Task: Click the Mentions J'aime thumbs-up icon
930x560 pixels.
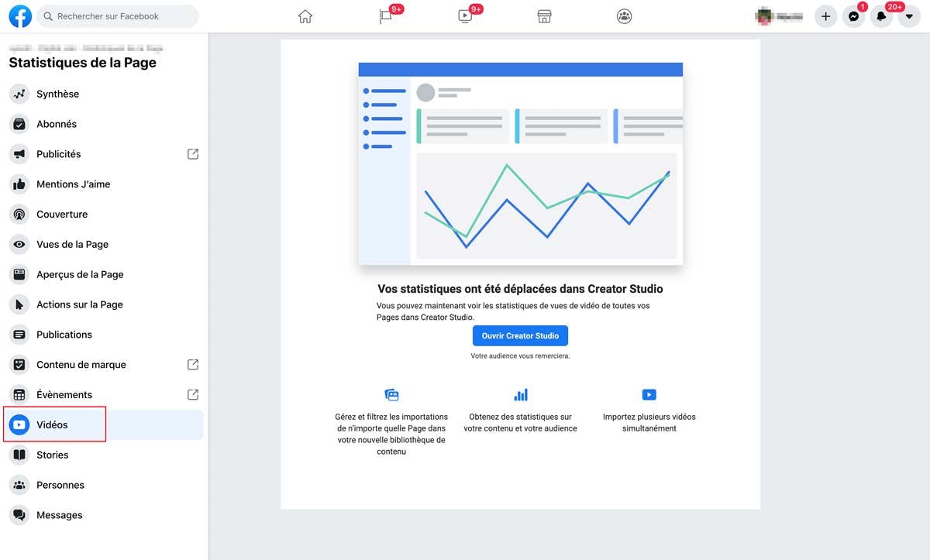Action: [19, 184]
